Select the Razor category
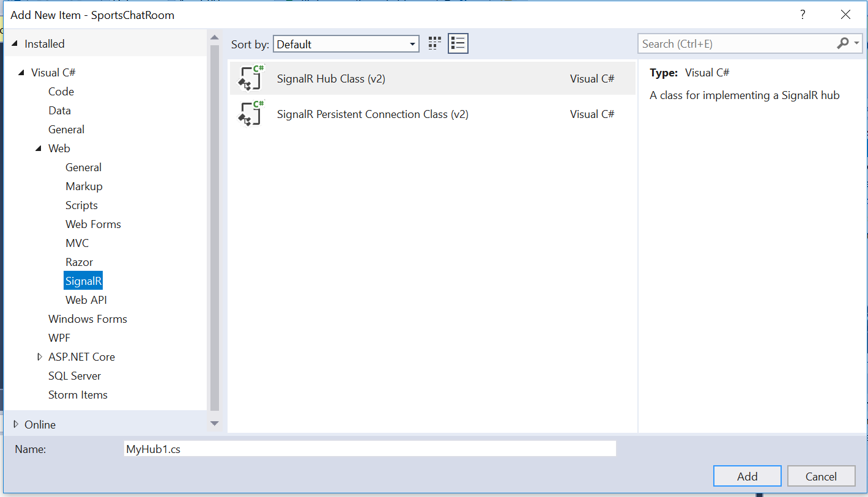The height and width of the screenshot is (497, 868). tap(80, 262)
